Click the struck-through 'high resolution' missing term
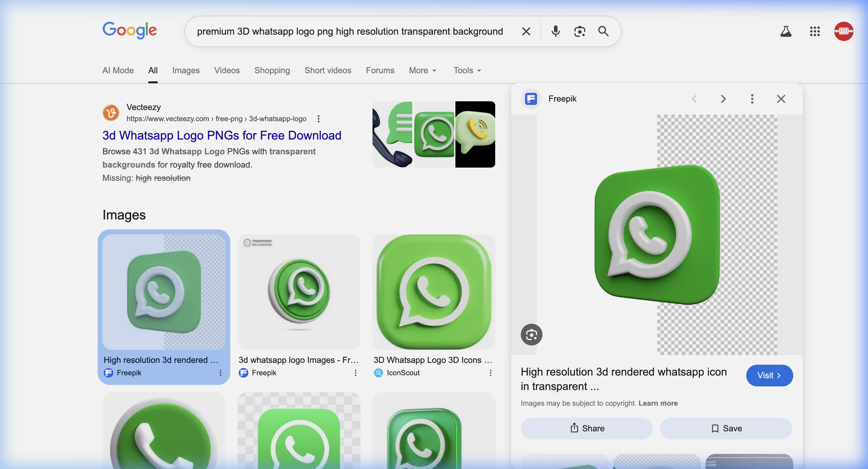 pyautogui.click(x=163, y=178)
